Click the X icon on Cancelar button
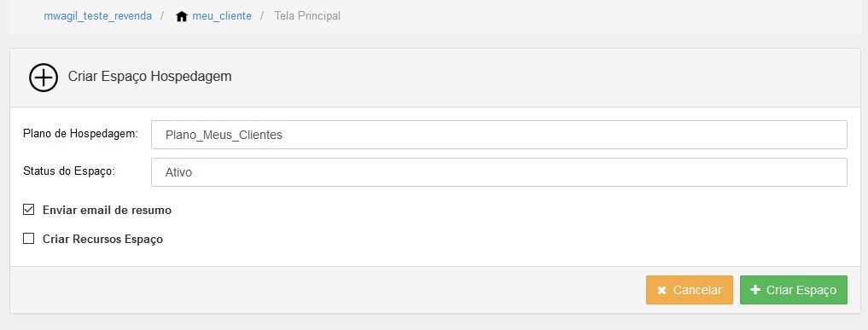This screenshot has height=330, width=868. [x=661, y=291]
